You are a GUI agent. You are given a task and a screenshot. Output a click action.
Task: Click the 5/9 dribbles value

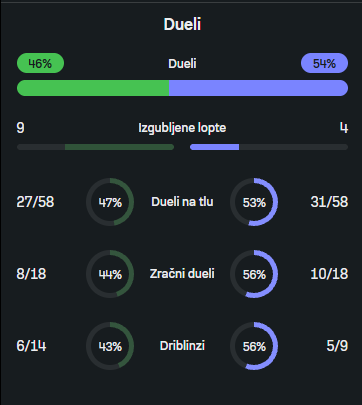[337, 346]
